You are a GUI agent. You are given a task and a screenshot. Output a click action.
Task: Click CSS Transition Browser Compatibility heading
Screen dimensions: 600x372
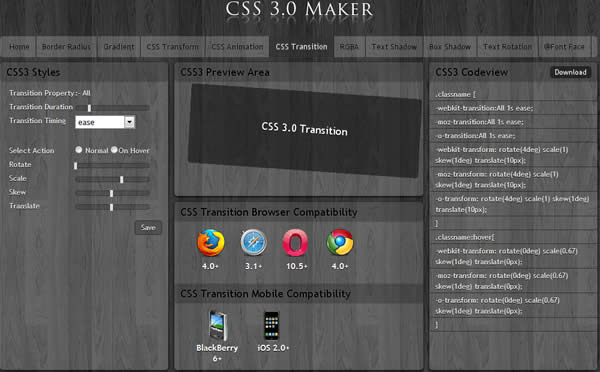[269, 212]
